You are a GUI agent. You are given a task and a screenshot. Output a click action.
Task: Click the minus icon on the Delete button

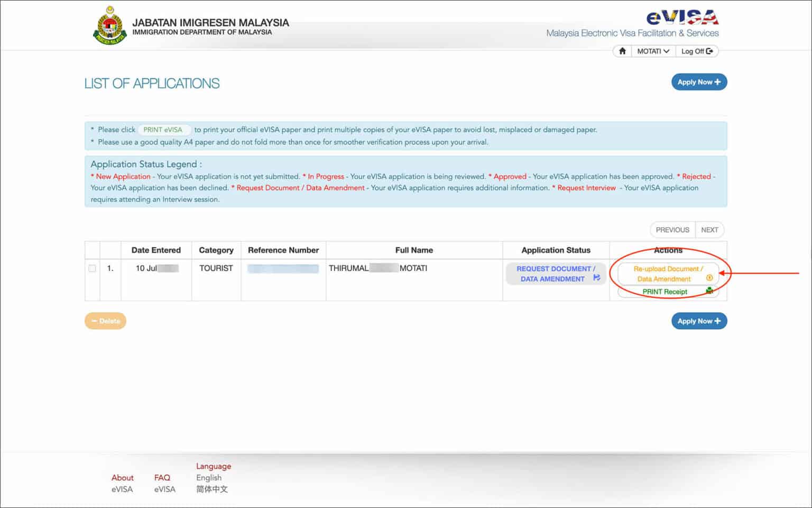94,321
